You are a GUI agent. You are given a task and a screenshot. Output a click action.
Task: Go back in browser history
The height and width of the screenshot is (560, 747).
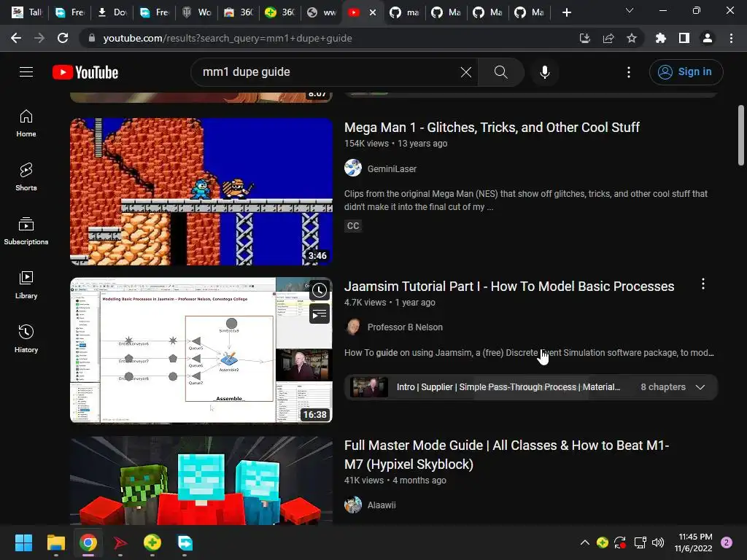[16, 38]
